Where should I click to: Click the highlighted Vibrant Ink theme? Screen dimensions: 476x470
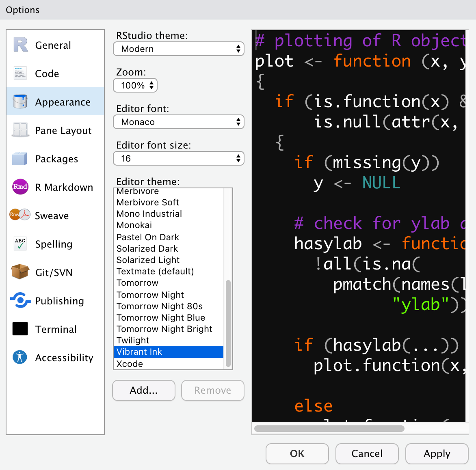pos(169,352)
